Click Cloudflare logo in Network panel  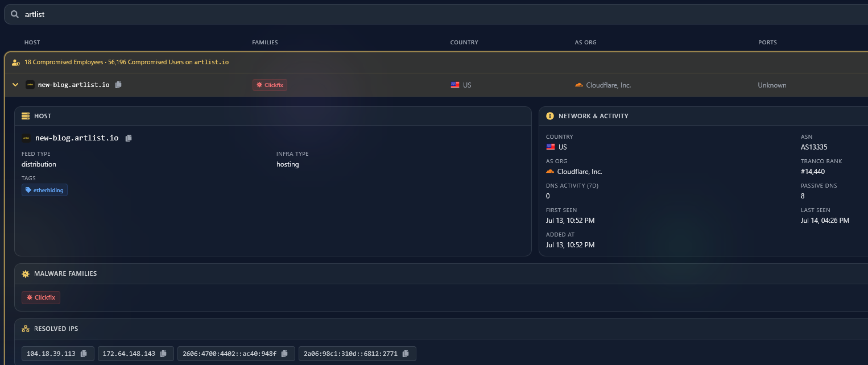550,171
